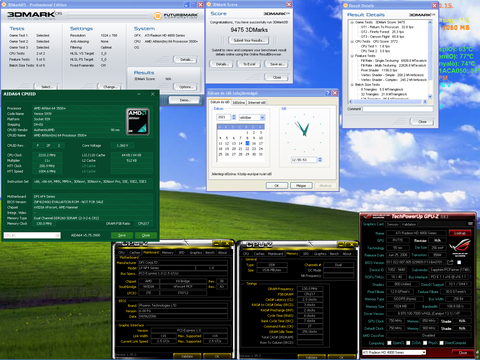Switch to the Időzóna tab in the date dialog
The width and height of the screenshot is (480, 360).
coord(239,103)
